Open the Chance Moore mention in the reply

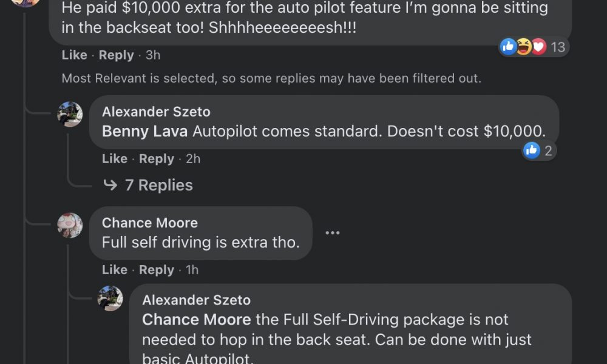[197, 320]
